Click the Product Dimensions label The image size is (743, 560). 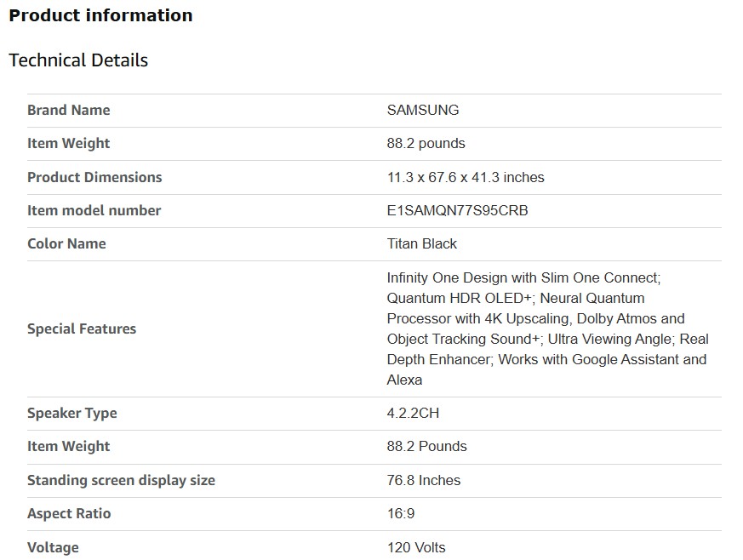coord(94,177)
